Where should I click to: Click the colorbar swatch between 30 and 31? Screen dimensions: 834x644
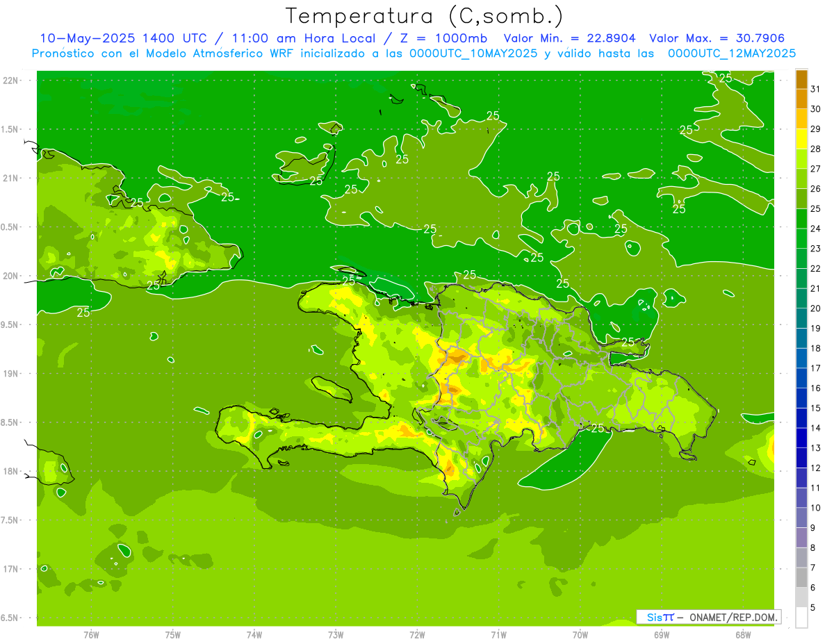801,99
